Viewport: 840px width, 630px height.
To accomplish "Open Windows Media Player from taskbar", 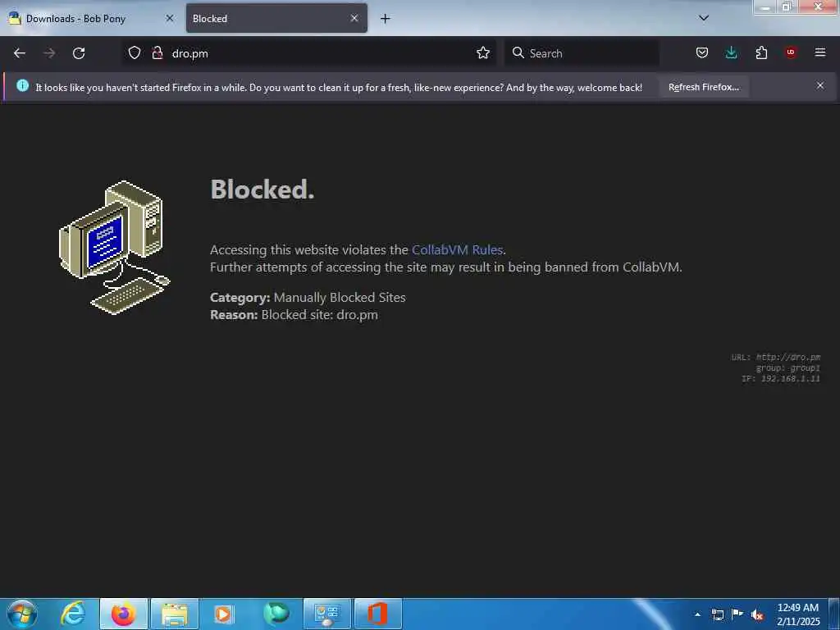I will tap(223, 614).
